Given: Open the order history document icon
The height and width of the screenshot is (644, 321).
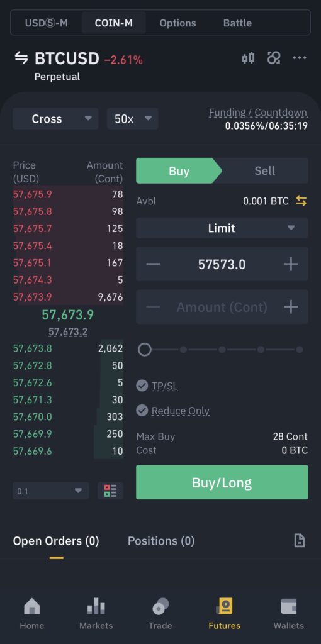Looking at the screenshot, I should click(x=300, y=541).
